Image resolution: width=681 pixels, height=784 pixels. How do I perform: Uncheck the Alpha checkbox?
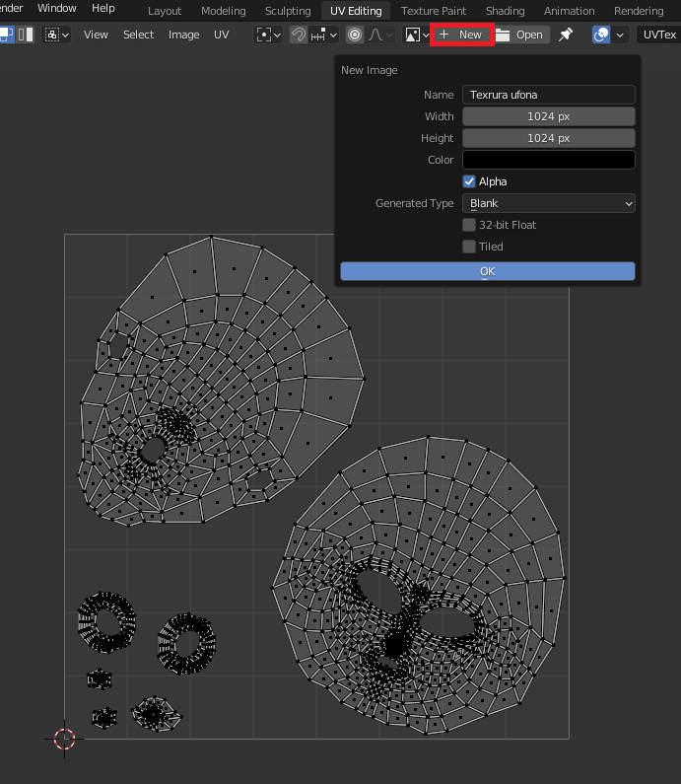click(469, 181)
